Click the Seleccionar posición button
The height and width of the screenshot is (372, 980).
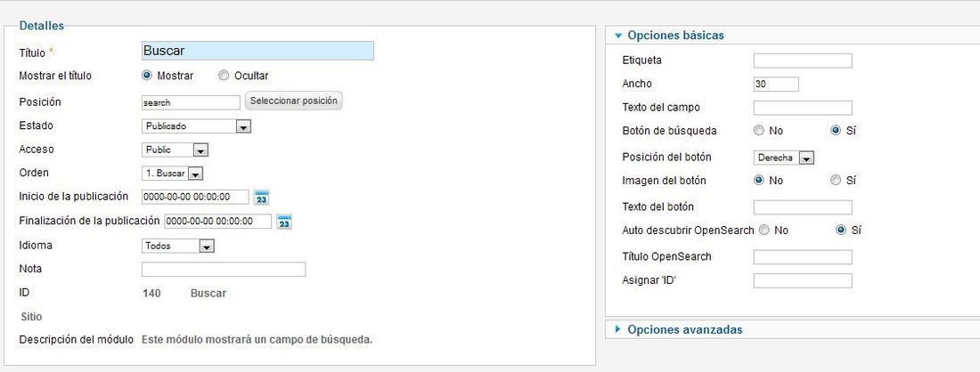coord(294,101)
